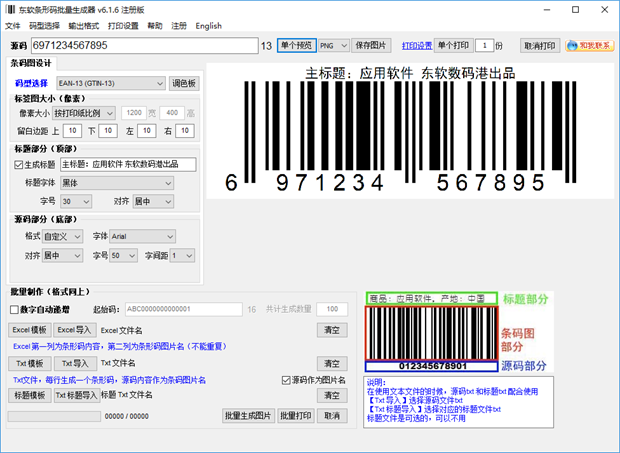
Task: Open the 标题字体 黑体 dropdown
Action: pyautogui.click(x=117, y=183)
